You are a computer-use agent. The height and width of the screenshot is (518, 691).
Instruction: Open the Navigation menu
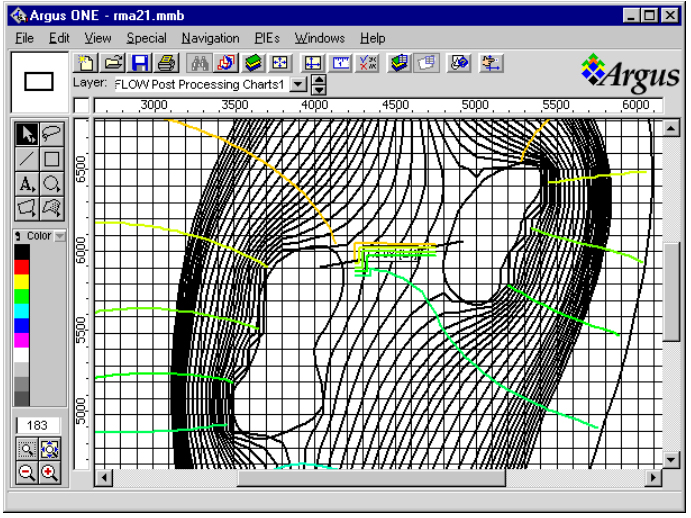point(210,38)
